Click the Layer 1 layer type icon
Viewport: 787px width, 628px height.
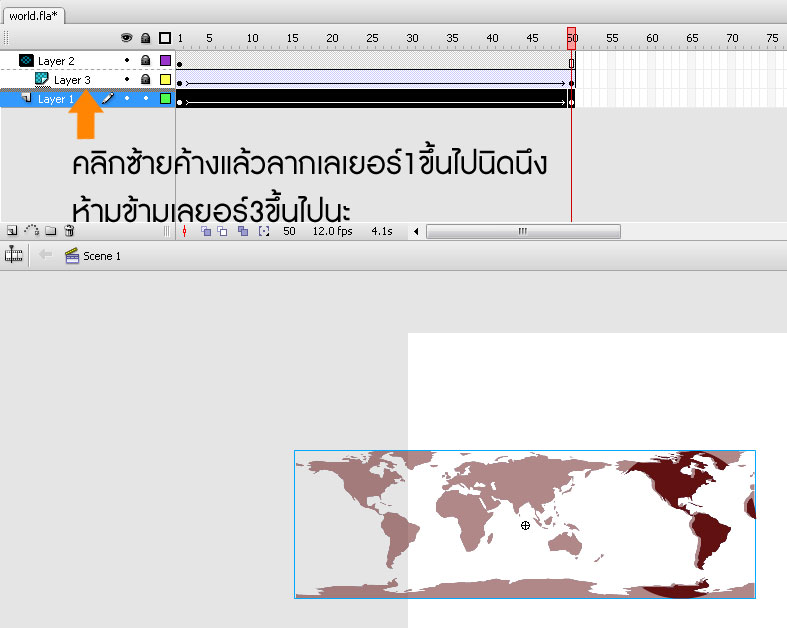[x=27, y=97]
